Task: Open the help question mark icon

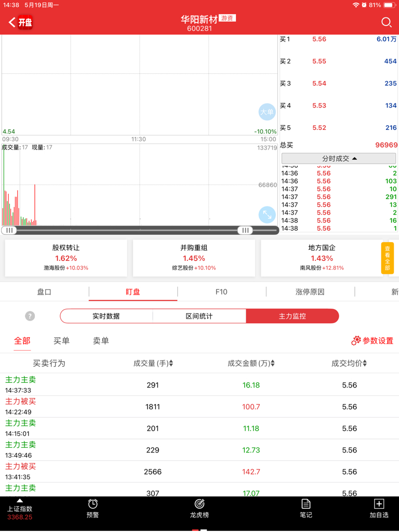Action: pos(30,316)
